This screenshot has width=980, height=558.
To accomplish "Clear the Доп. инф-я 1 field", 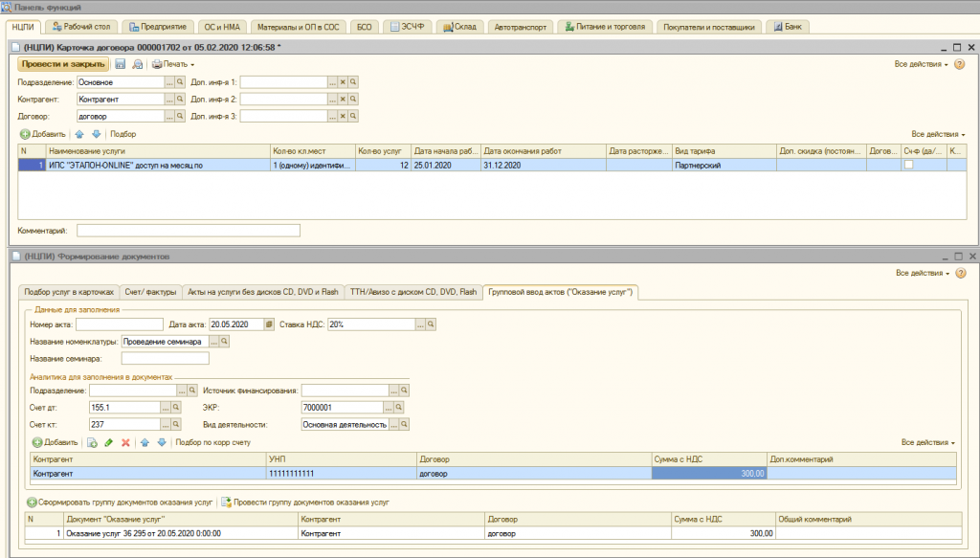I will tap(343, 82).
